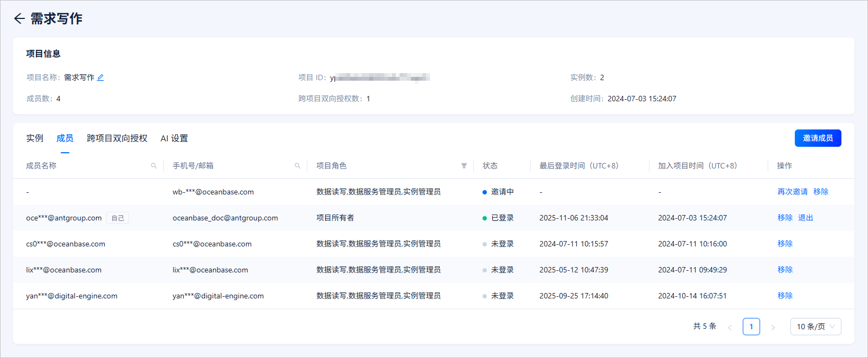Click 退出 in the project owner row
The image size is (868, 358).
pos(806,218)
